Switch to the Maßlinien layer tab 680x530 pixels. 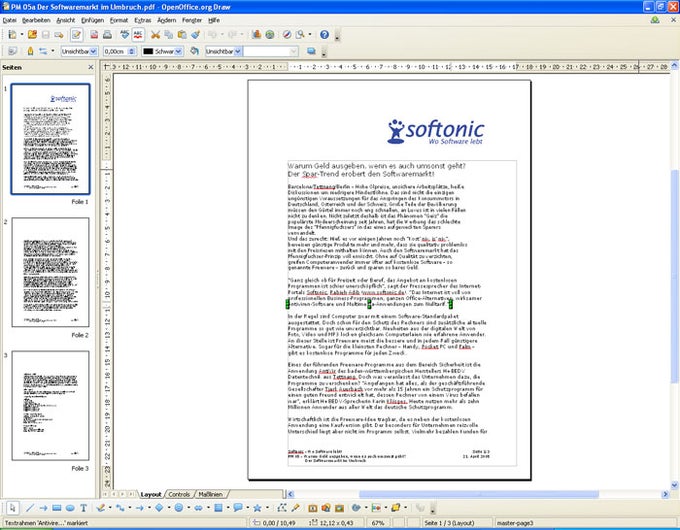tap(210, 494)
